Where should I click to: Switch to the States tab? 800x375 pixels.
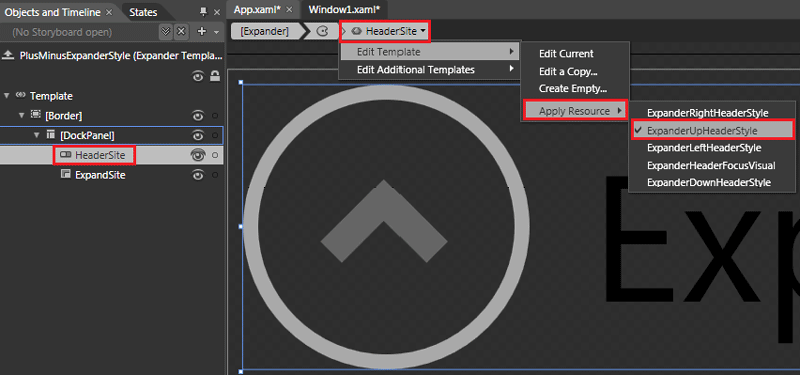pyautogui.click(x=143, y=12)
